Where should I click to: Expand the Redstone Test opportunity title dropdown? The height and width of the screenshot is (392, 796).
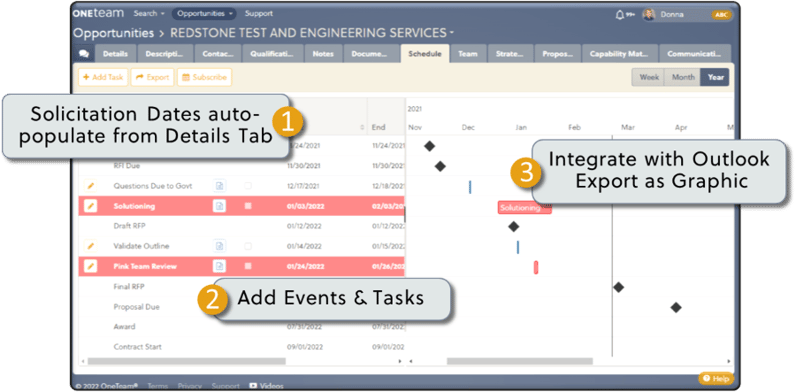[451, 34]
